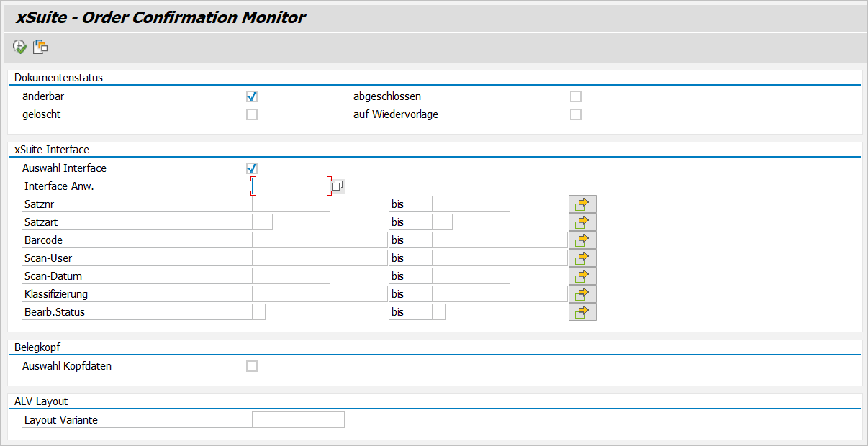868x446 pixels.
Task: Disable the Auswahl Interface checkbox
Action: (252, 168)
